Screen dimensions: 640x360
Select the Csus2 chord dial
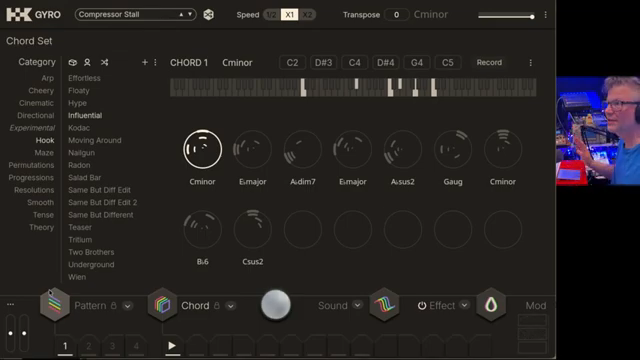[x=253, y=229]
